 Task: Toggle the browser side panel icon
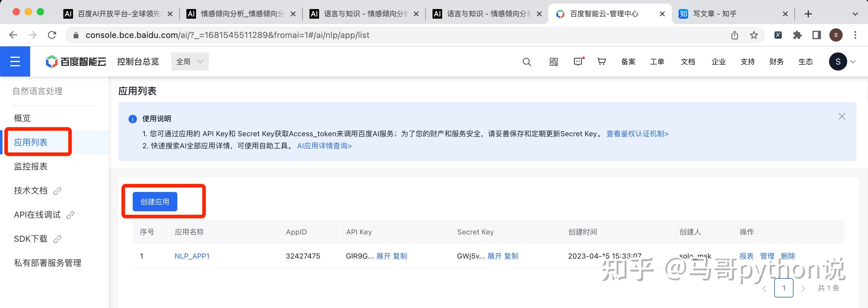pyautogui.click(x=816, y=35)
